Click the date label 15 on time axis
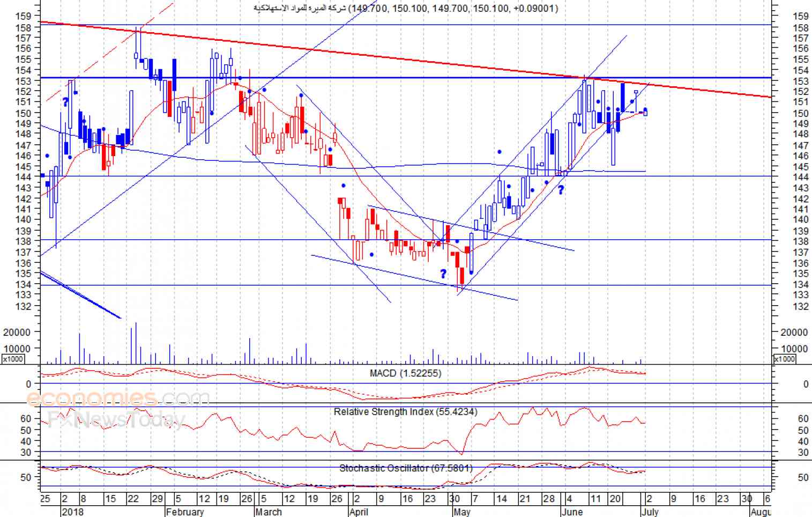812x517 pixels. click(x=110, y=499)
